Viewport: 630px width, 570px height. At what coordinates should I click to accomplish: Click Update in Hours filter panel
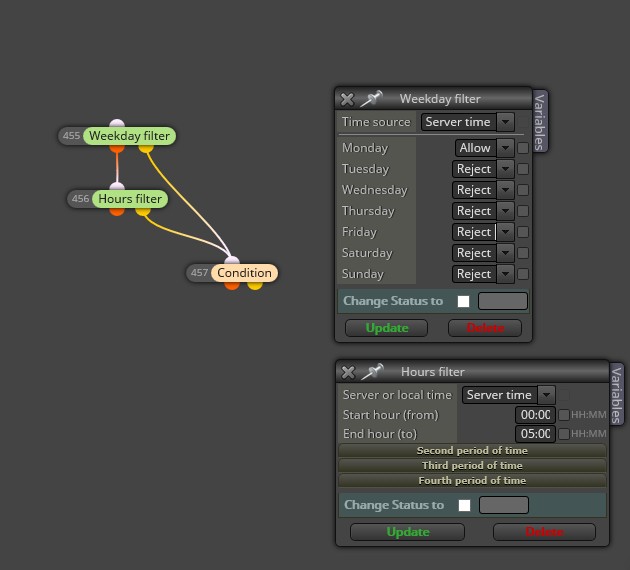[407, 532]
